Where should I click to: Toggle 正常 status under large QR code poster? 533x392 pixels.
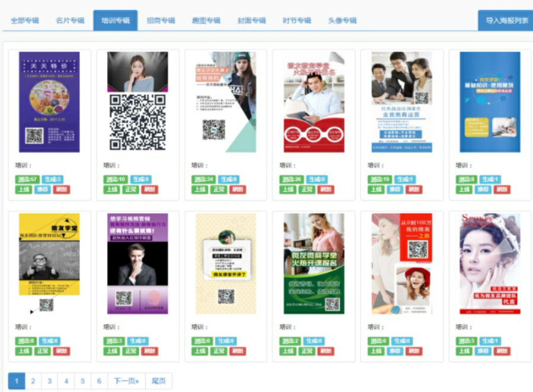click(130, 189)
